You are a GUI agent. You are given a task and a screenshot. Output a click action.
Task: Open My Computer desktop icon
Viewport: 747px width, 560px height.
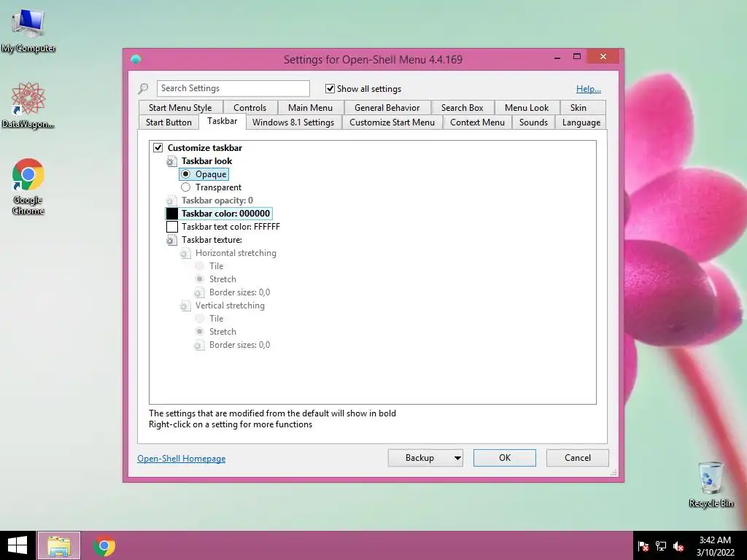28,31
